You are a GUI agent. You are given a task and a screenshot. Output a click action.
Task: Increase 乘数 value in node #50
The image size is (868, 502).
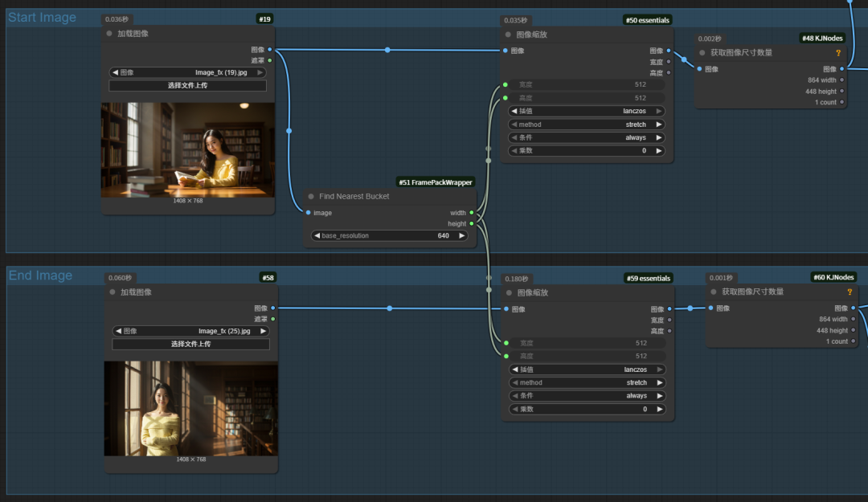pos(659,150)
